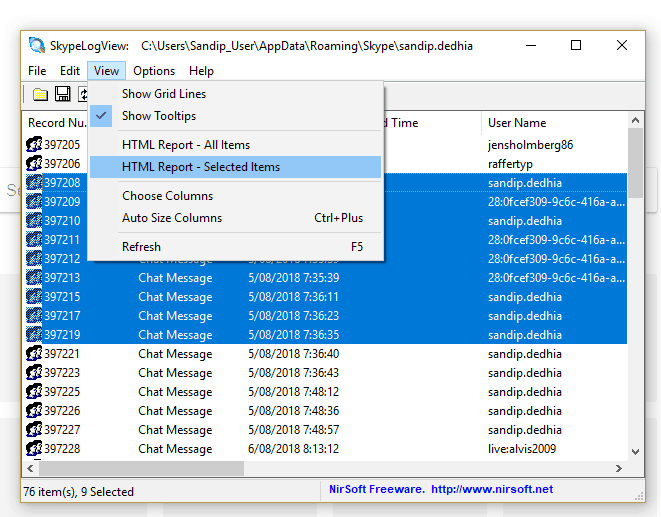
Task: Select user name raffertyp
Action: [x=510, y=164]
